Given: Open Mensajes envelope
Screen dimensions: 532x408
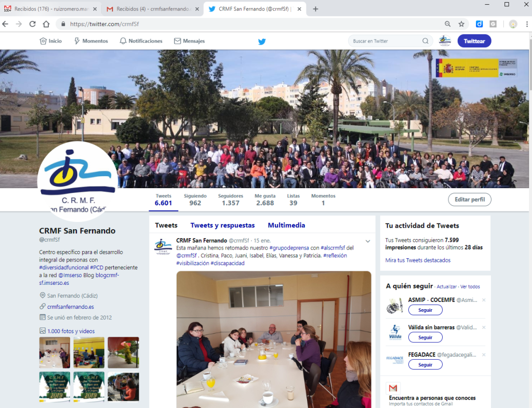Looking at the screenshot, I should [x=189, y=41].
